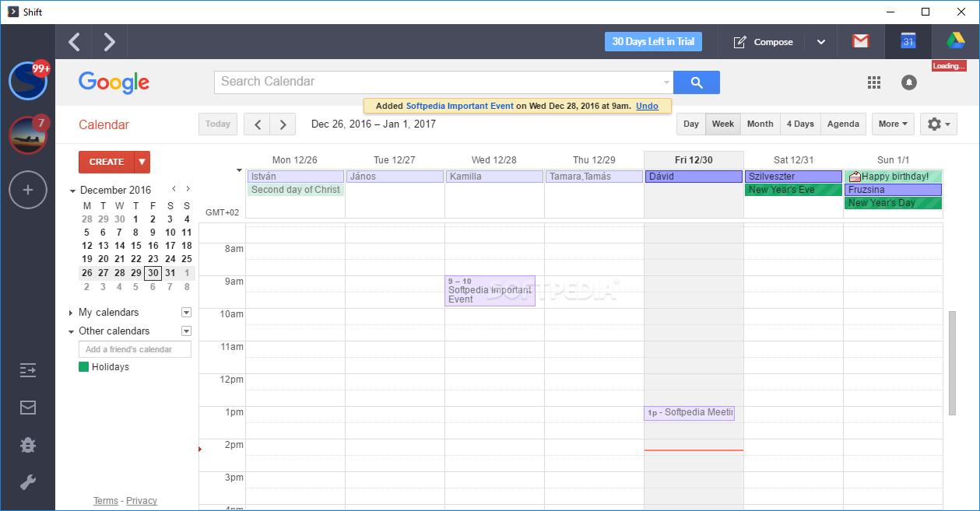Viewport: 980px width, 511px height.
Task: Open the red Create dropdown arrow
Action: 142,162
